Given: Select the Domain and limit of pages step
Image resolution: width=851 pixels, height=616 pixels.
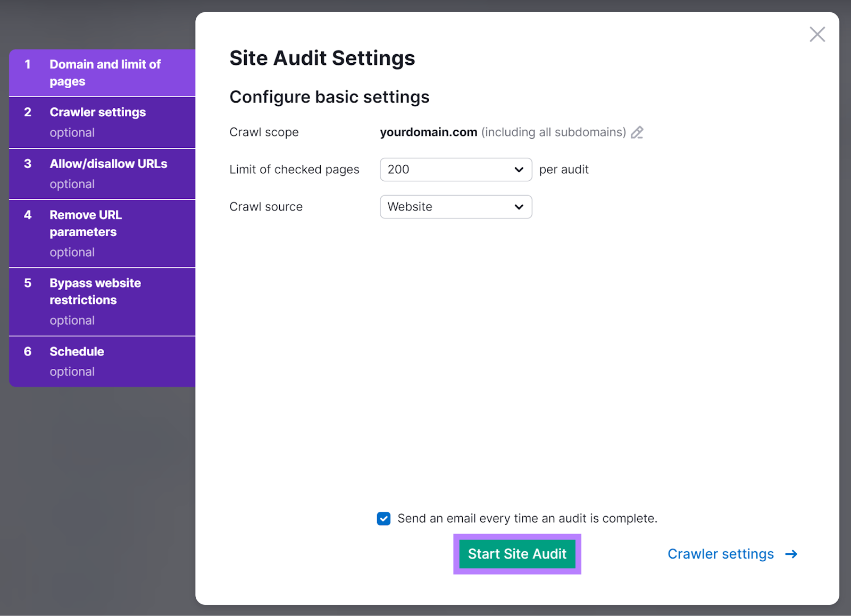Looking at the screenshot, I should (x=102, y=73).
